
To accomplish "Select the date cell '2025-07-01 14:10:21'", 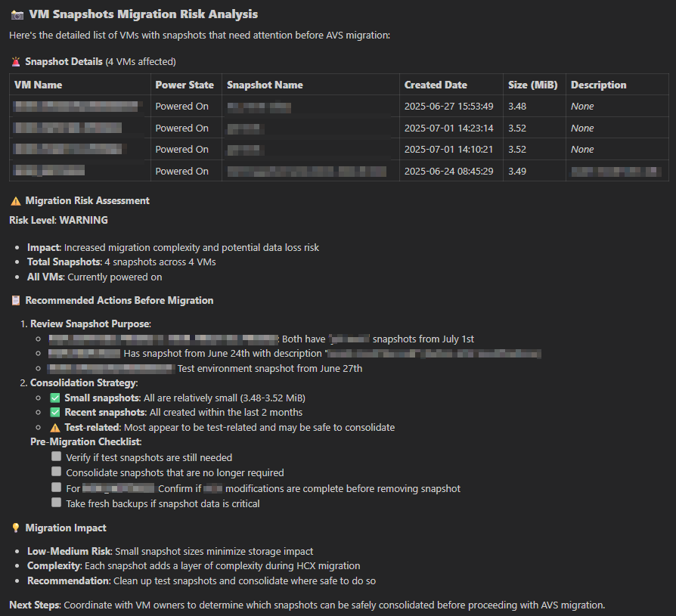I will coord(448,150).
